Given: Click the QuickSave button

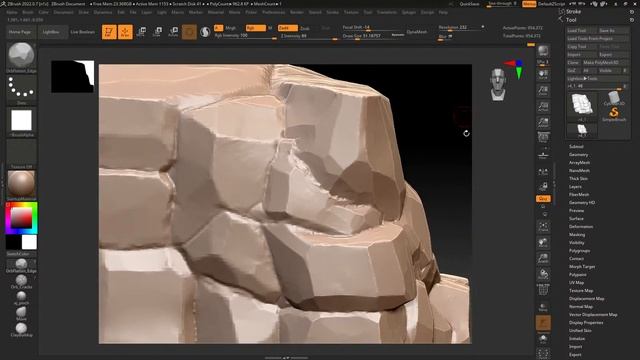Looking at the screenshot, I should pyautogui.click(x=469, y=4).
